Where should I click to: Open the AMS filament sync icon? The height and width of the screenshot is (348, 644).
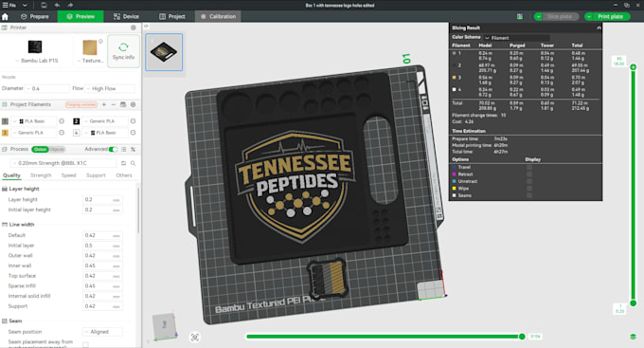point(123,104)
